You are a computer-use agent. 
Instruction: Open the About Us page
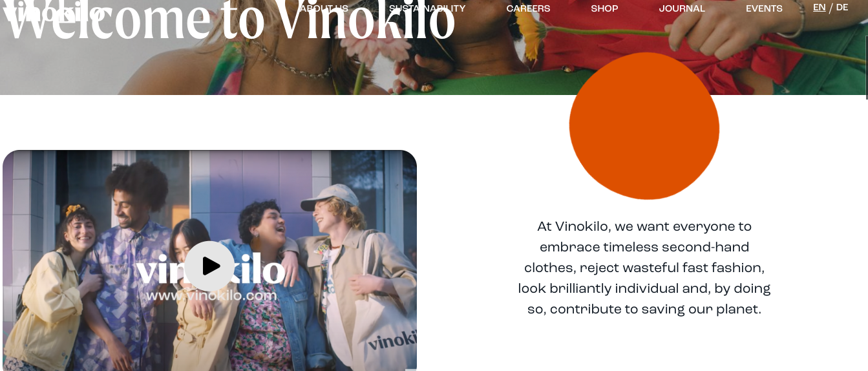pos(324,8)
